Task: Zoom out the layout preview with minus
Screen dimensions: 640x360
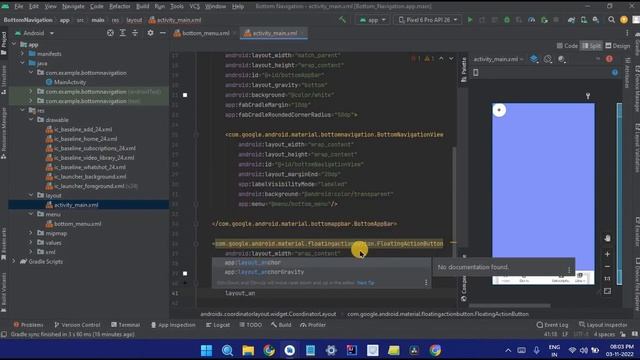Action: (607, 267)
